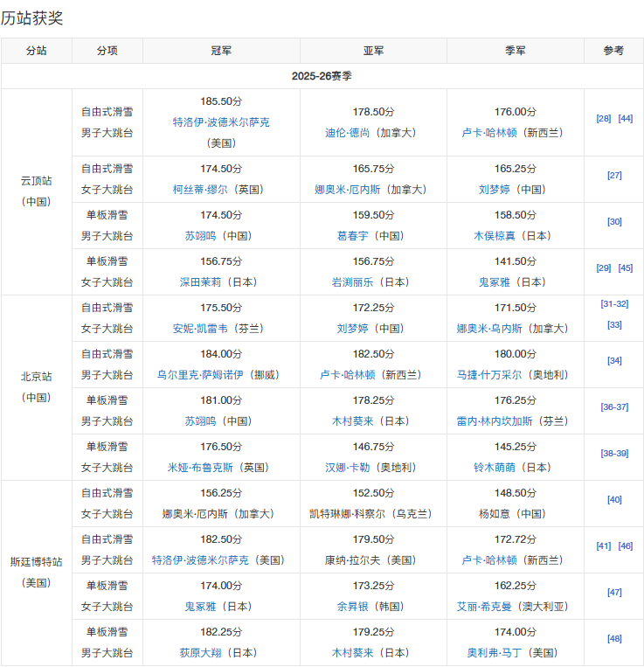Screen dimensions: 644x667
Task: Select the 2025-26赛季 section row
Action: click(322, 76)
